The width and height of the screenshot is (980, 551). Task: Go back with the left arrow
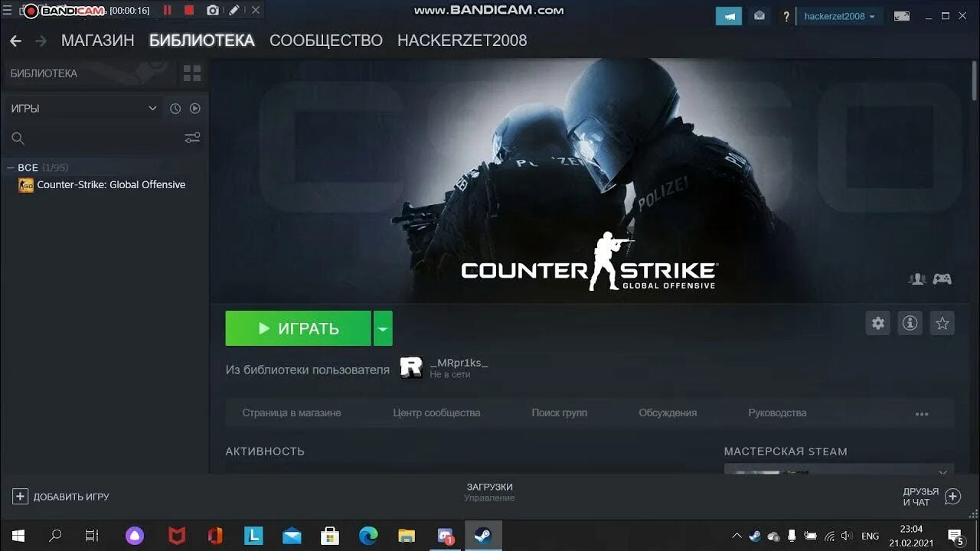pyautogui.click(x=15, y=41)
